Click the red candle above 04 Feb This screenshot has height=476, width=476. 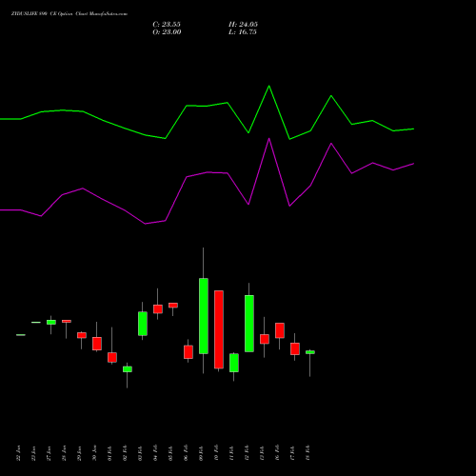pos(158,309)
